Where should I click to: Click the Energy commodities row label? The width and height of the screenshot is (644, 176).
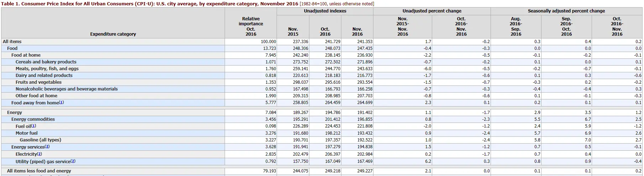click(x=33, y=119)
